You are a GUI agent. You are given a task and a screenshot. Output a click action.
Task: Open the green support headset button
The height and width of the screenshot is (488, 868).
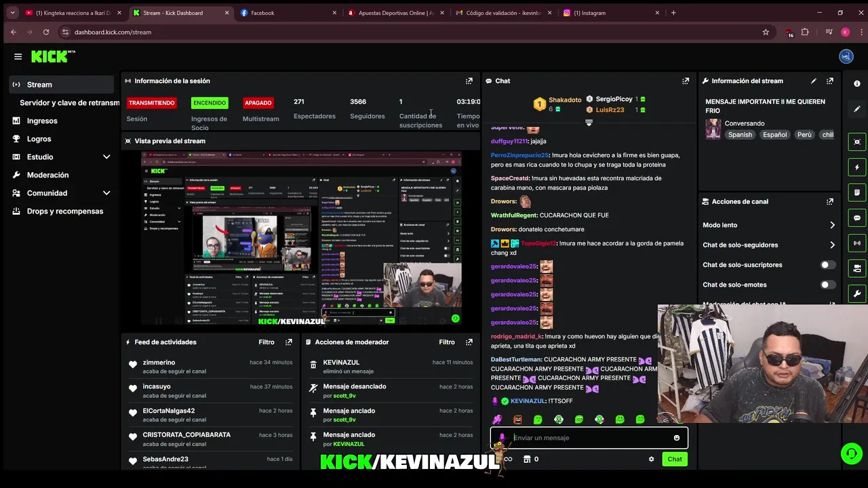point(851,453)
